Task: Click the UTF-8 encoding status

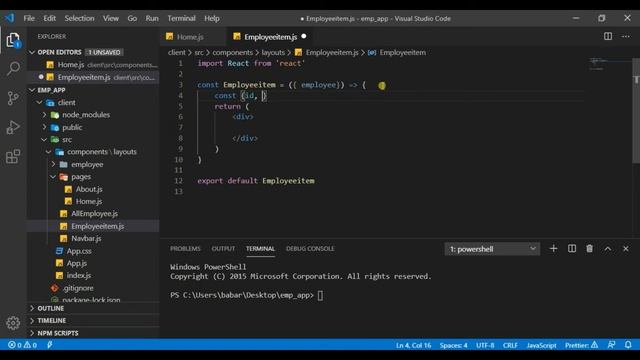Action: click(x=485, y=345)
